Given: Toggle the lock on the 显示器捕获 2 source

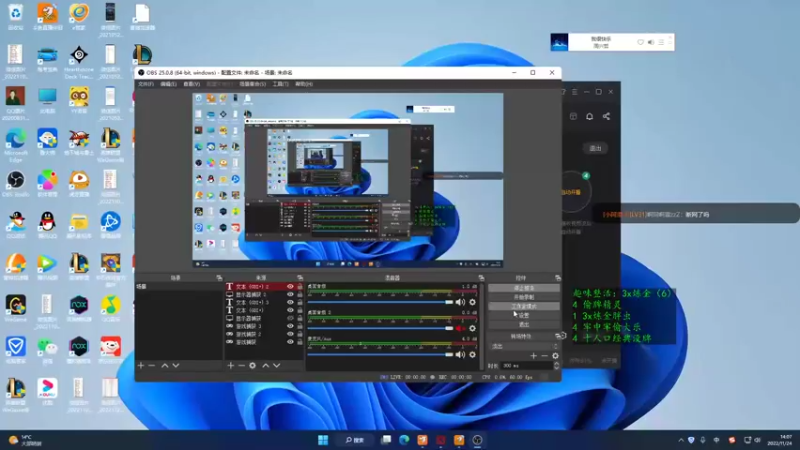Looking at the screenshot, I should [x=299, y=294].
